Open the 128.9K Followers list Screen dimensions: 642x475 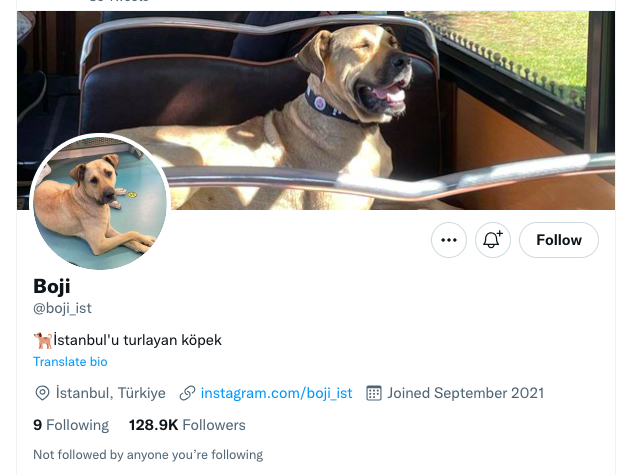(187, 425)
